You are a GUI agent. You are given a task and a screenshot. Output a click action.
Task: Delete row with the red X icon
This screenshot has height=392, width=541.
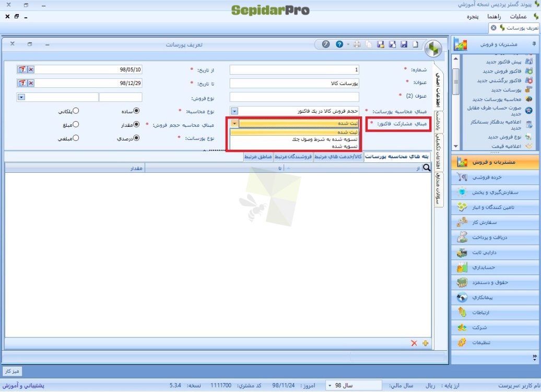point(414,343)
